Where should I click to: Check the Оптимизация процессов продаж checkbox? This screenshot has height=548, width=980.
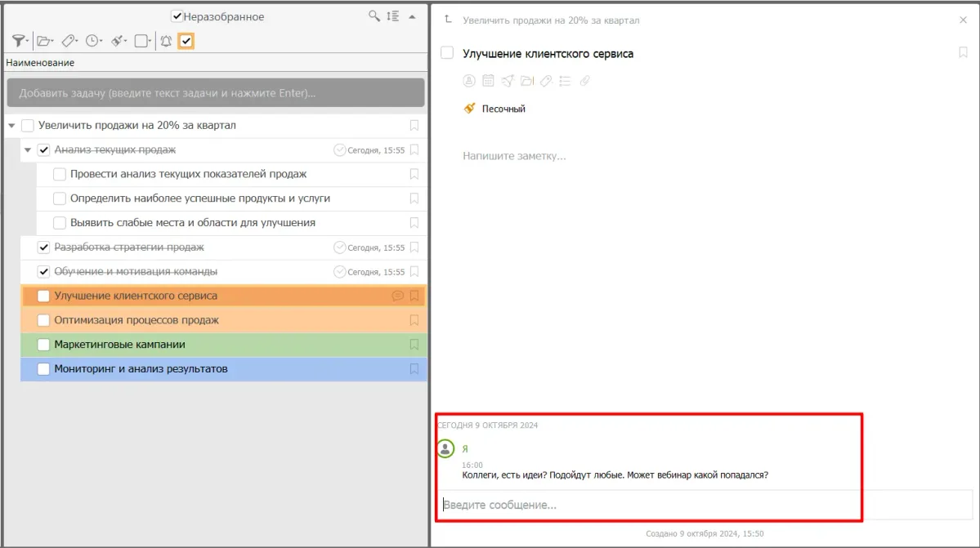coord(43,320)
